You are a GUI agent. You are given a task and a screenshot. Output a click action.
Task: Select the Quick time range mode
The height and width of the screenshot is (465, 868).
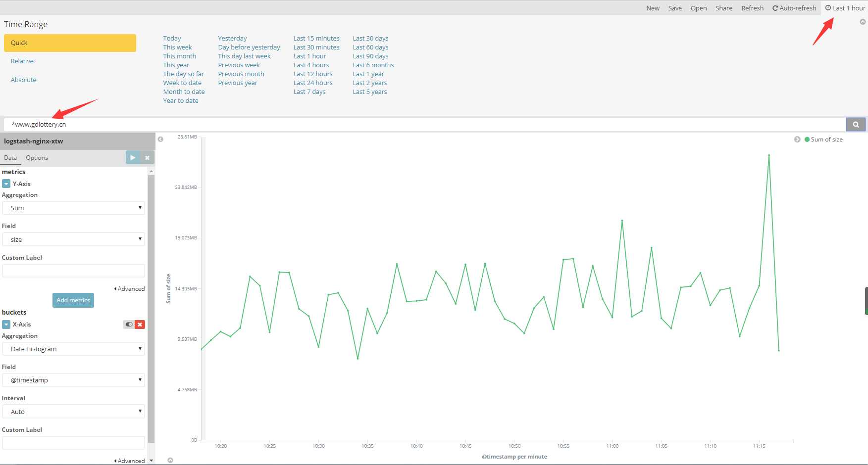point(70,43)
